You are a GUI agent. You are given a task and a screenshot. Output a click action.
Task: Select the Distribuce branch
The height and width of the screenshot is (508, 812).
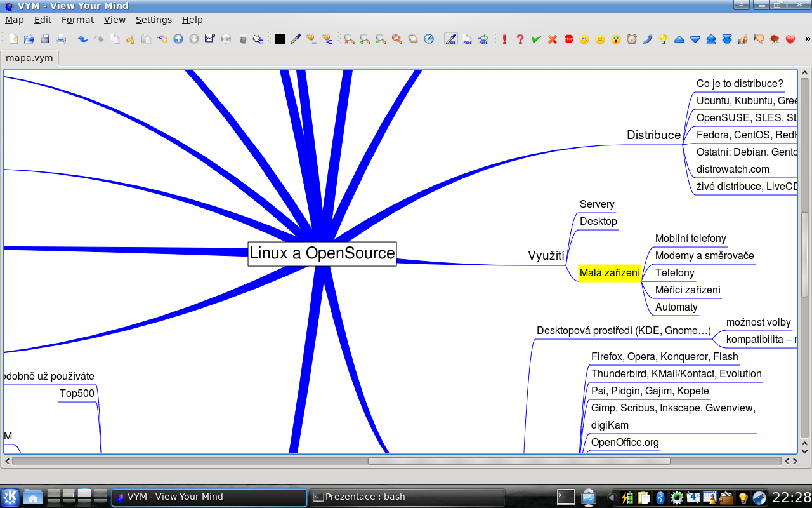653,135
